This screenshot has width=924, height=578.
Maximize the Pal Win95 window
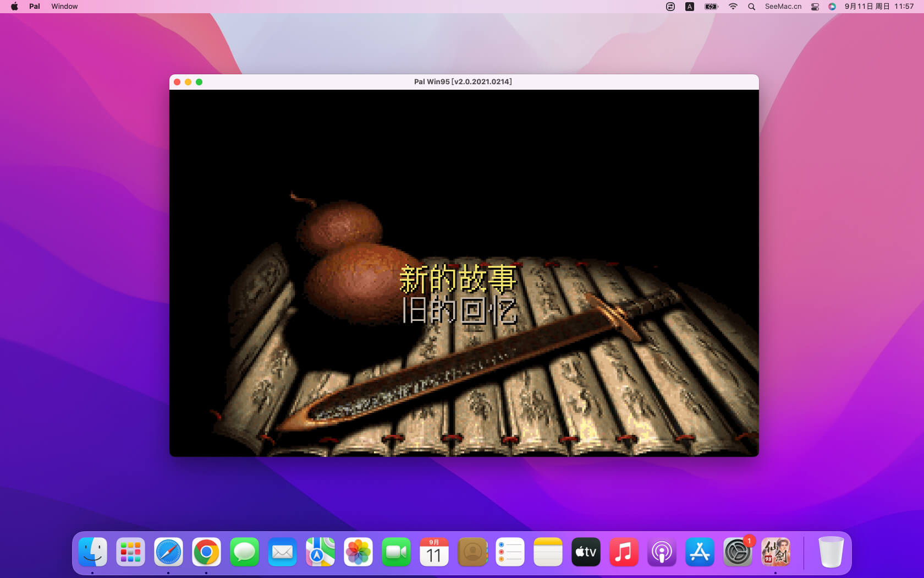coord(199,82)
